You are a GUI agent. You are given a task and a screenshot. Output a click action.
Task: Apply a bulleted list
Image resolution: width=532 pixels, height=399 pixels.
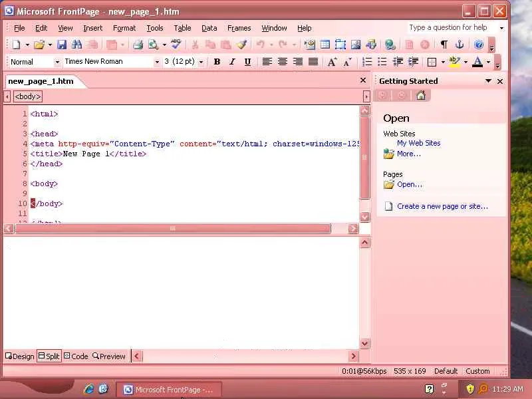click(382, 62)
